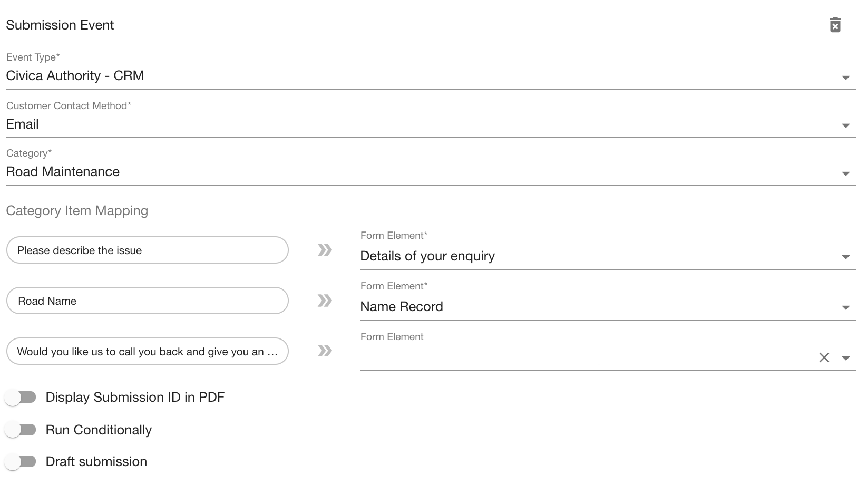Expand the Category dropdown showing Road Maintenance
868x484 pixels.
coord(845,173)
